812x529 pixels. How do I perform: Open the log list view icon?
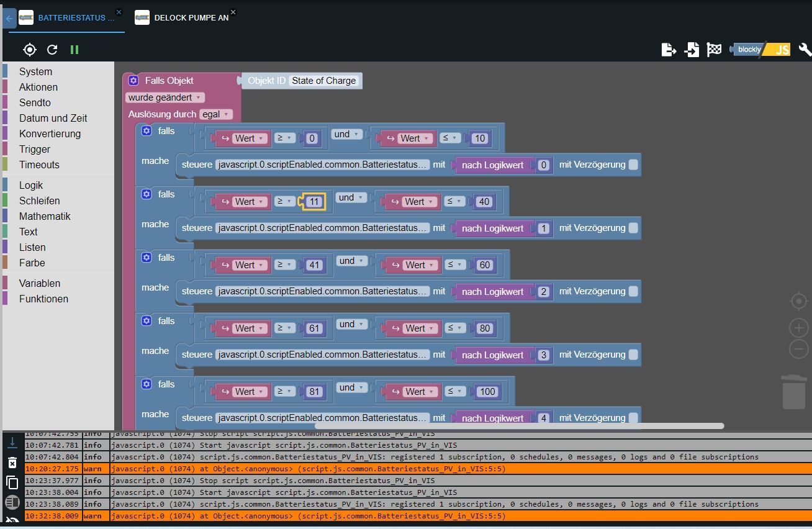(x=12, y=502)
